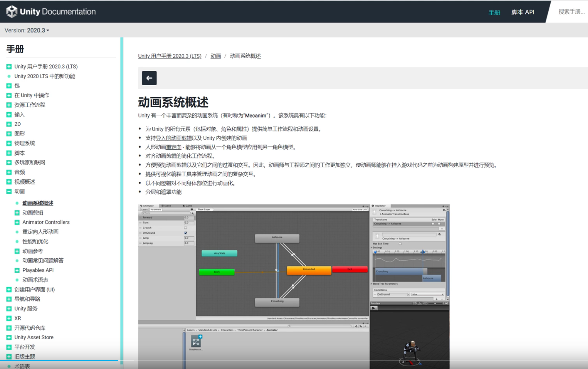Expand the 音频 section
Image resolution: width=588 pixels, height=369 pixels.
(9, 172)
